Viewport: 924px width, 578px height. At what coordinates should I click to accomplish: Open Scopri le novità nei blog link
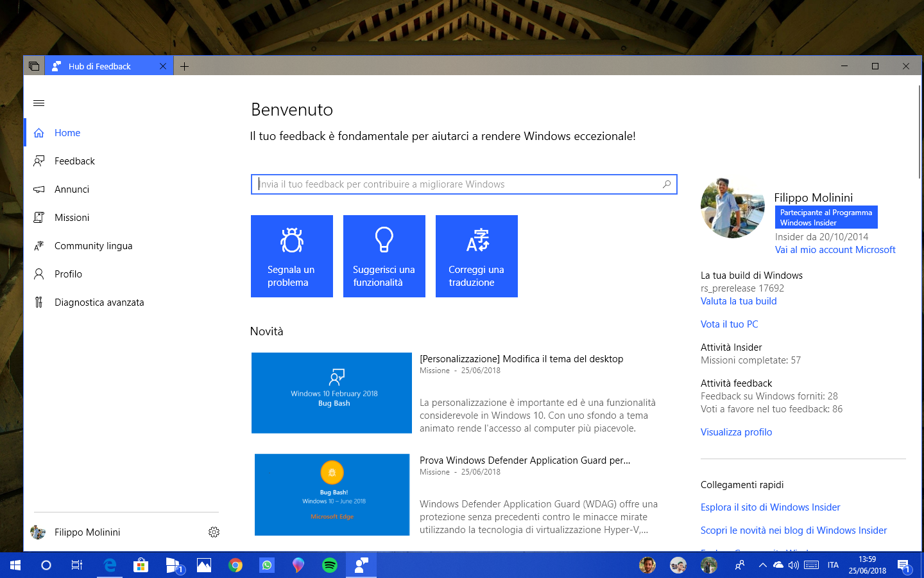pos(794,530)
